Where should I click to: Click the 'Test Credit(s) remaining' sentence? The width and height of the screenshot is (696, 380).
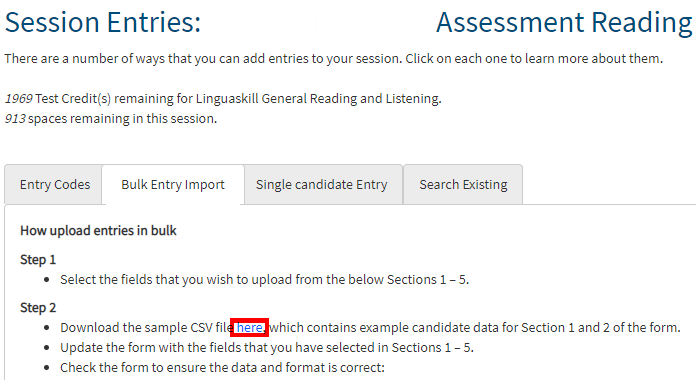coord(238,99)
